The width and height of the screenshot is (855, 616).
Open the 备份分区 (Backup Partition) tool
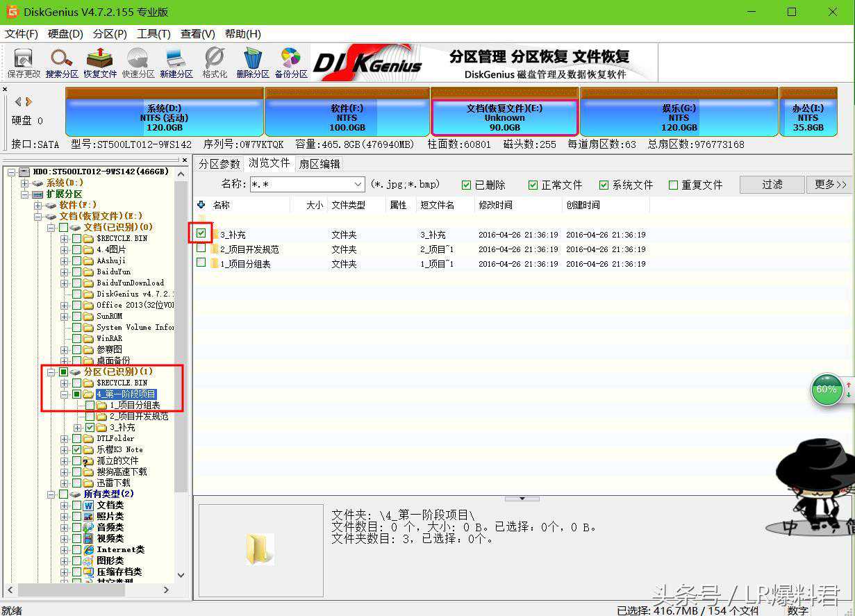pyautogui.click(x=290, y=63)
